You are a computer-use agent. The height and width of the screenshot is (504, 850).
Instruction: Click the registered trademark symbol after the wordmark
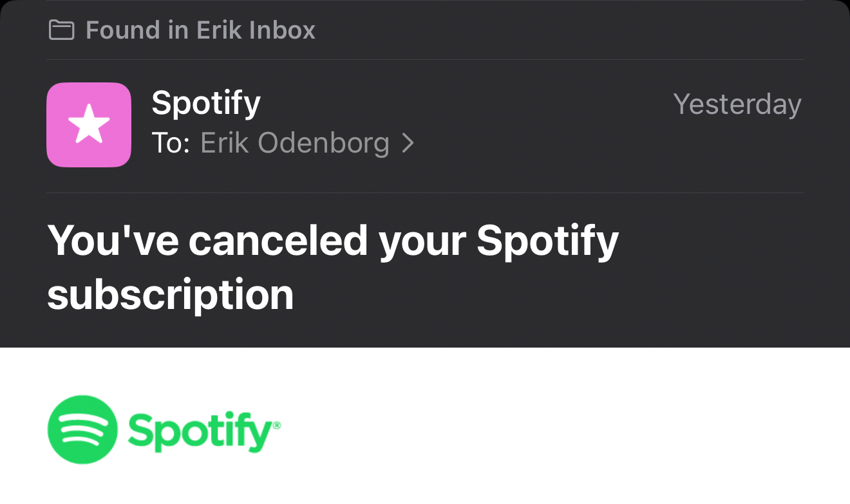point(277,425)
